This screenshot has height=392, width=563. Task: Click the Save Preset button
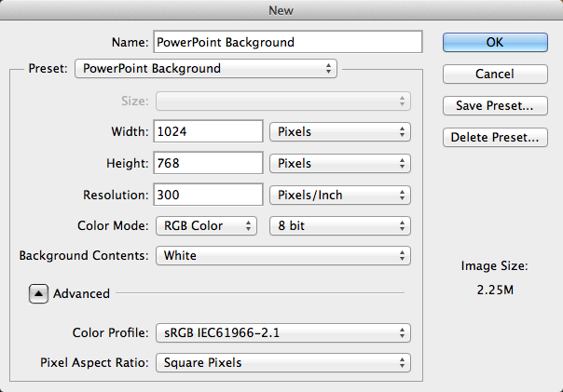click(494, 105)
